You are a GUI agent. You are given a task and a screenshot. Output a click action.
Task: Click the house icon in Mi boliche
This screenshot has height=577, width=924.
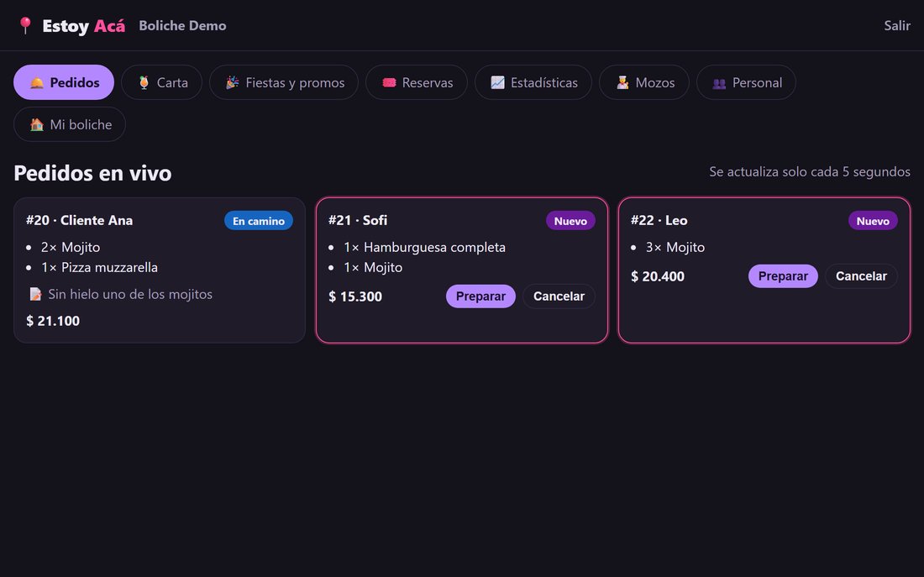[36, 124]
